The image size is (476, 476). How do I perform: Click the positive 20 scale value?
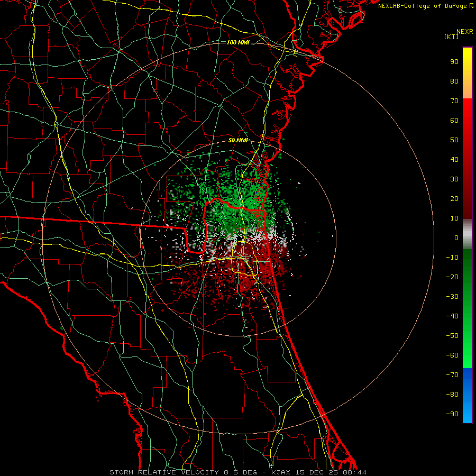pos(454,198)
